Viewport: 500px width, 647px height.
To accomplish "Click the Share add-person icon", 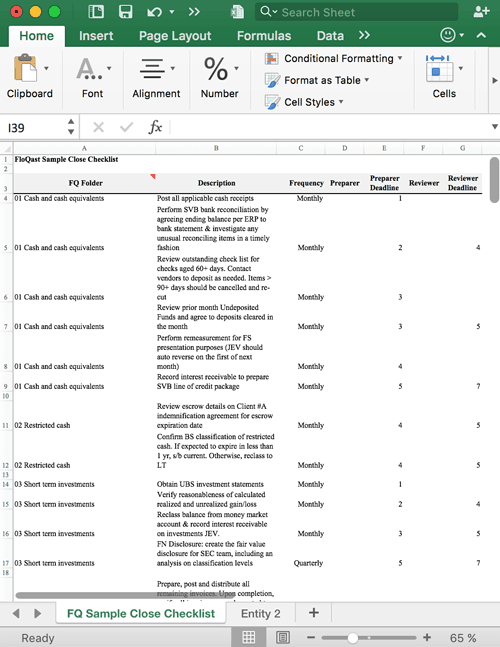I will [481, 12].
